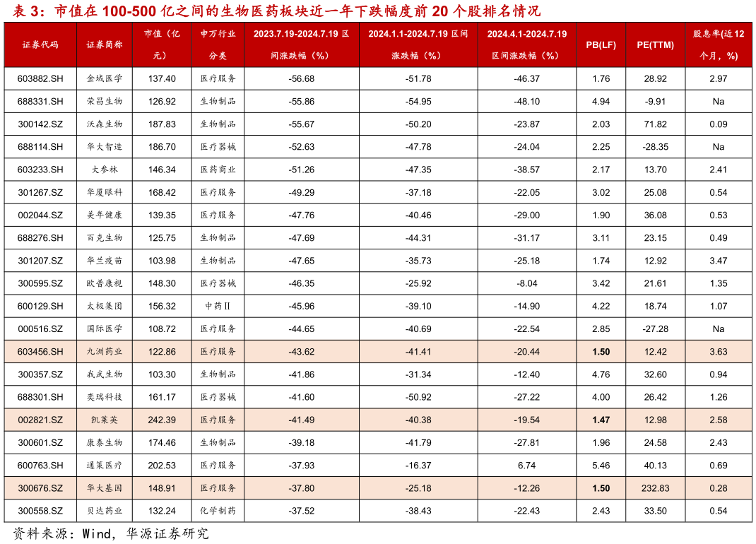
Task: Select the stock name 大参林
Action: [105, 170]
